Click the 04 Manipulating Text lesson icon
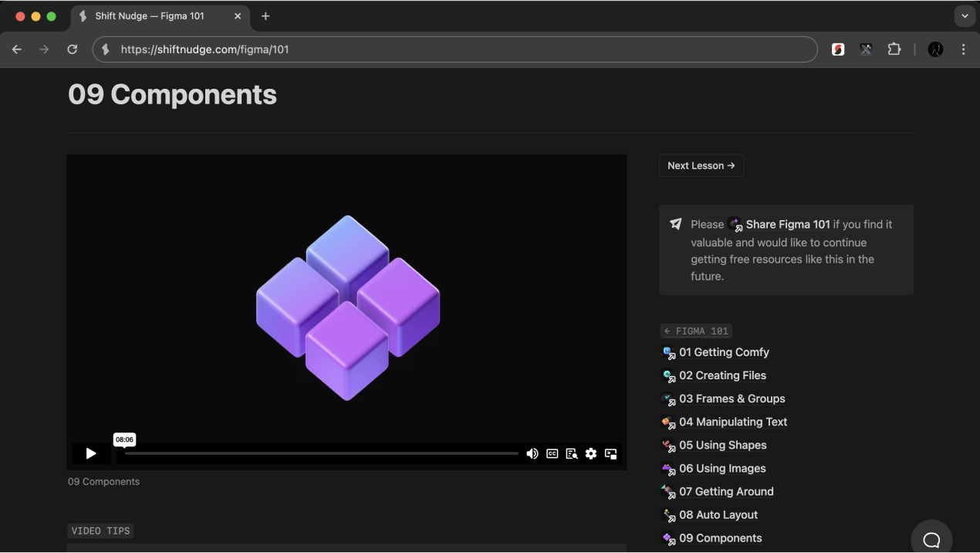Screen dimensions: 980x553 click(669, 422)
